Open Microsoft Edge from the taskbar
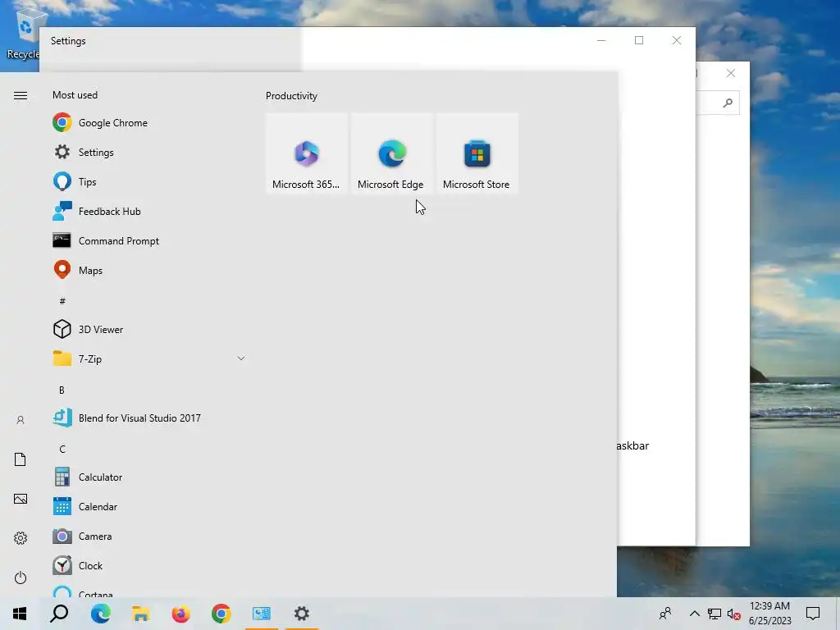 100,614
